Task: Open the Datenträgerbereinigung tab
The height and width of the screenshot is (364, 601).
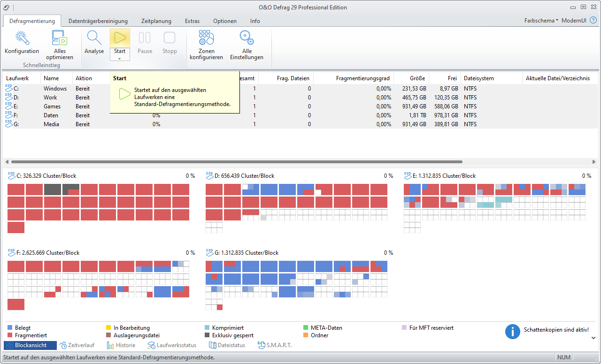Action: coord(98,21)
